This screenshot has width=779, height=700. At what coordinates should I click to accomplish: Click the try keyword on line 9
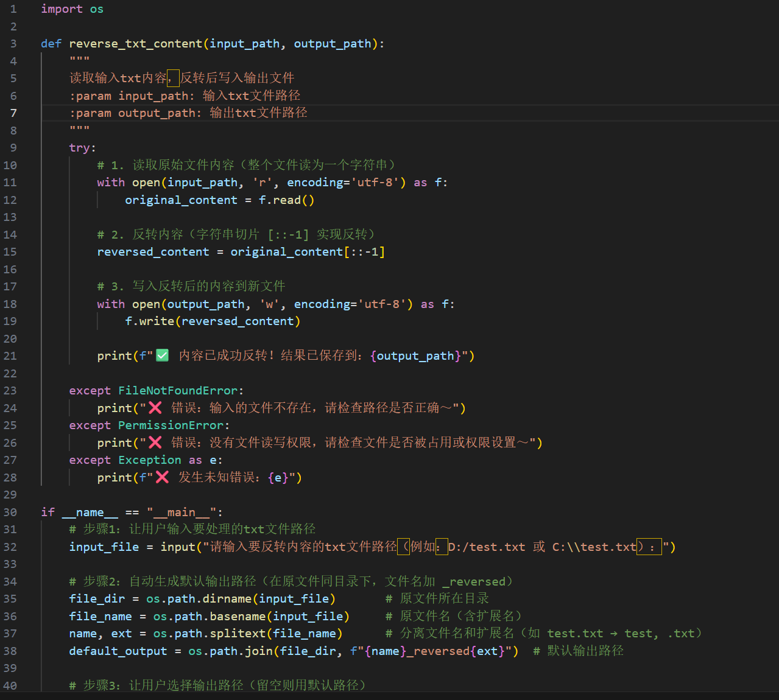tap(79, 148)
